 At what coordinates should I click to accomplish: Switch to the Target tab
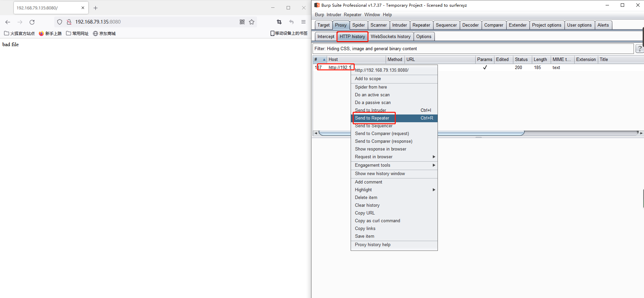(x=324, y=25)
